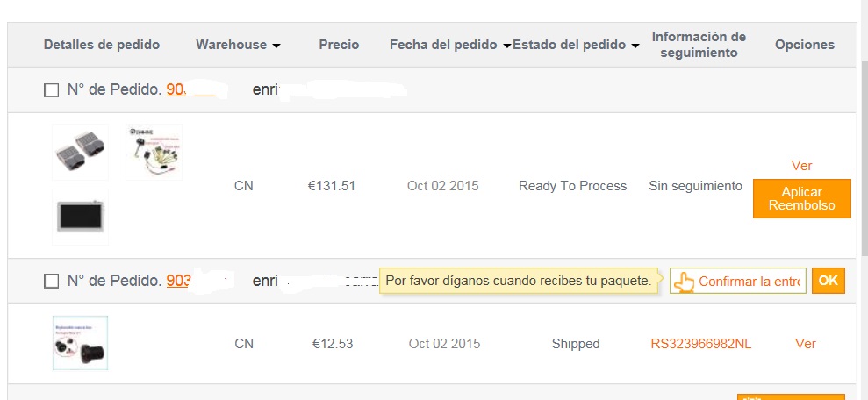Open the first order number link
The image size is (868, 400).
176,90
